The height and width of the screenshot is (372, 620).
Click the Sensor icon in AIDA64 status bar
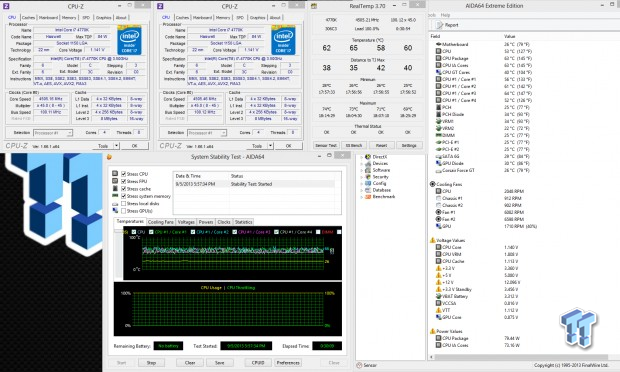point(359,365)
